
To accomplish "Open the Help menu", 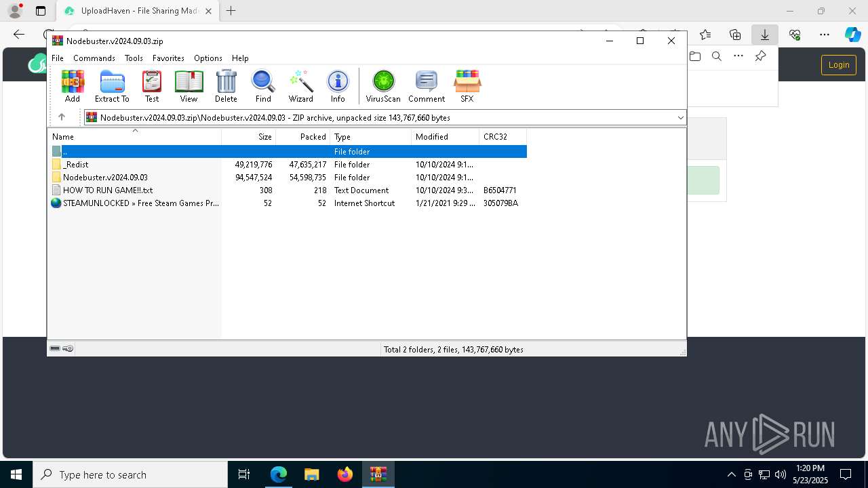I will pyautogui.click(x=240, y=58).
